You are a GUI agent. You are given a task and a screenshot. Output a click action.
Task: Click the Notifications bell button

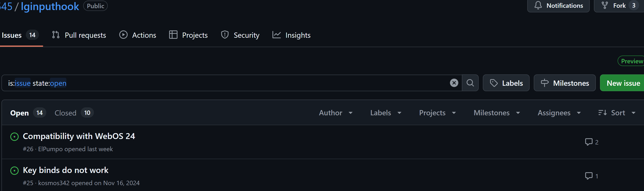pos(558,5)
